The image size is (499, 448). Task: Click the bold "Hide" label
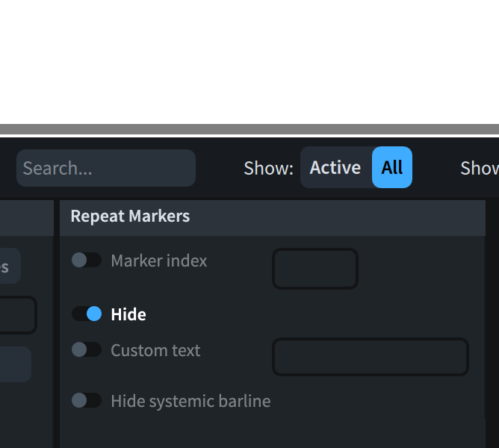[x=128, y=314]
